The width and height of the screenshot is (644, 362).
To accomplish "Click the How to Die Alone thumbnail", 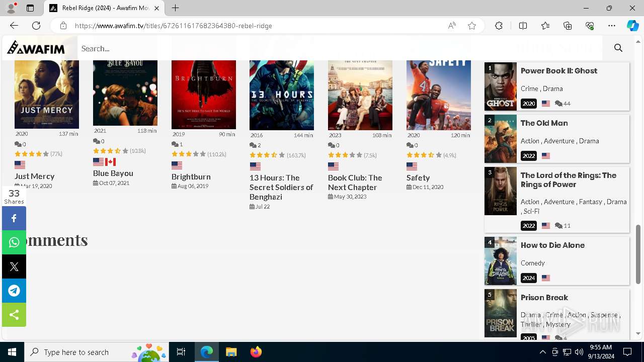I will [x=501, y=261].
